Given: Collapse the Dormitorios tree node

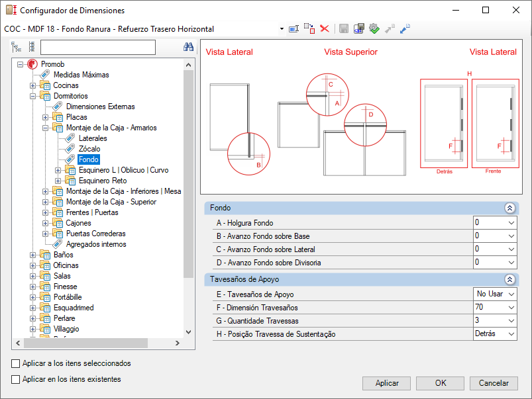Looking at the screenshot, I should click(32, 96).
